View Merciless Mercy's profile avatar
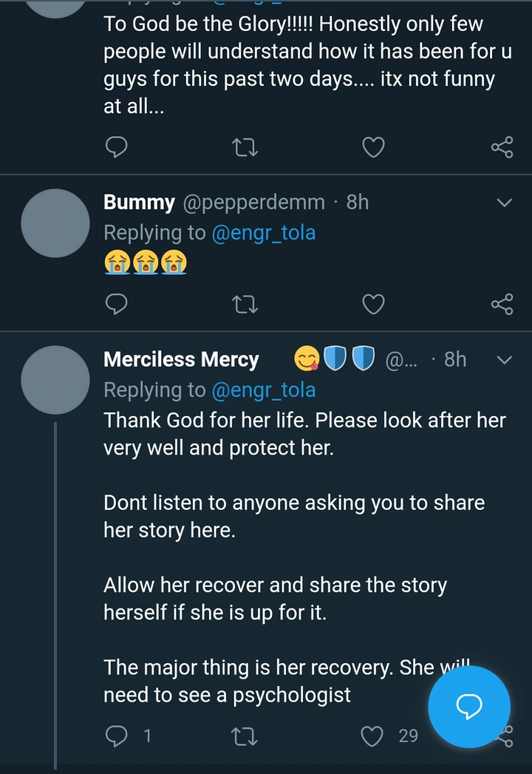Screen dimensions: 532x774 pyautogui.click(x=55, y=380)
